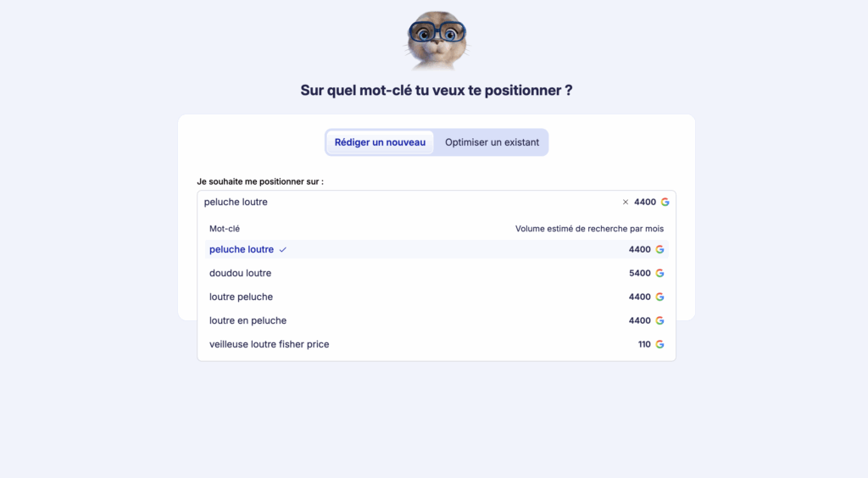Switch to Rédiger un nouveau tab
This screenshot has width=868, height=478.
pyautogui.click(x=380, y=142)
